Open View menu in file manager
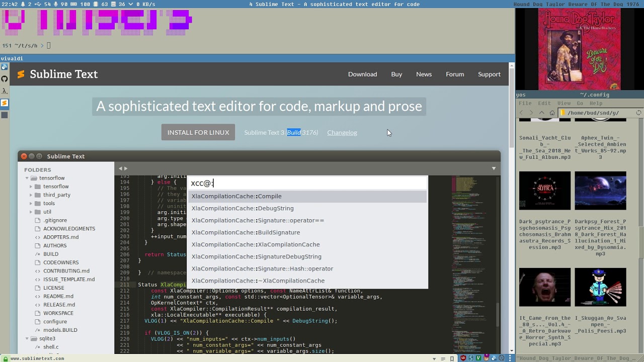 point(564,104)
